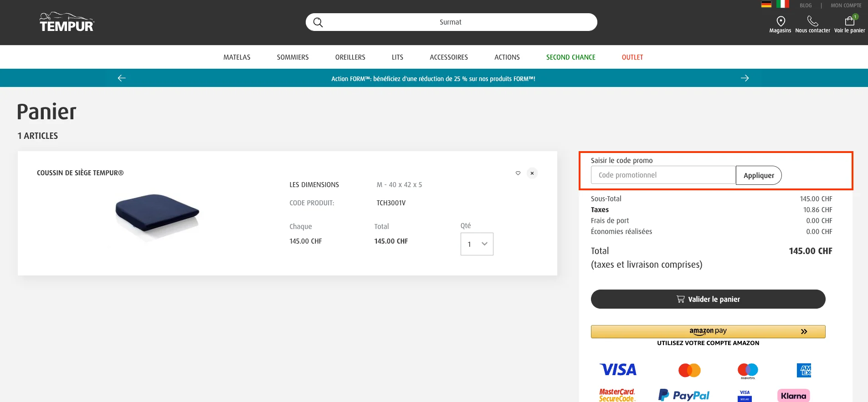Go to SECOND CHANCE section

tap(571, 57)
